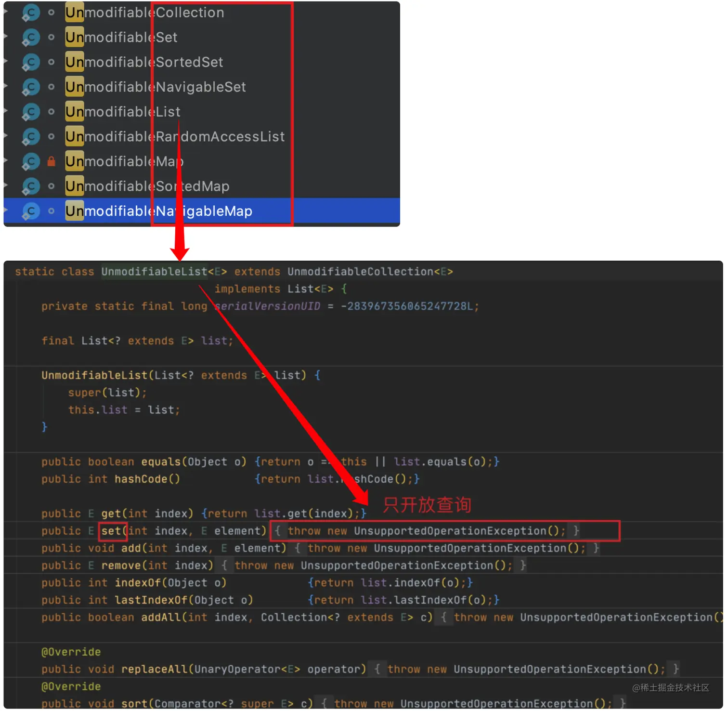
Task: Click the addAll method name
Action: [161, 618]
